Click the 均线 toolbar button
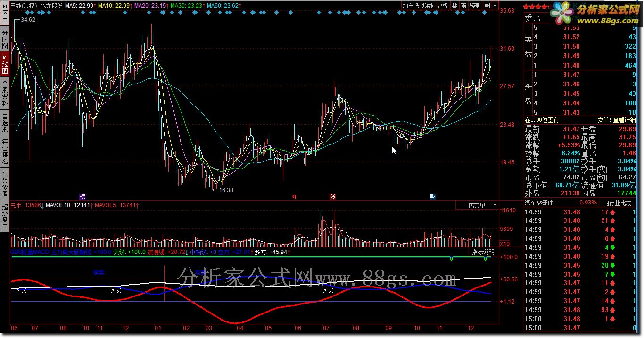Screen dimensions: 644x338 click(x=428, y=6)
